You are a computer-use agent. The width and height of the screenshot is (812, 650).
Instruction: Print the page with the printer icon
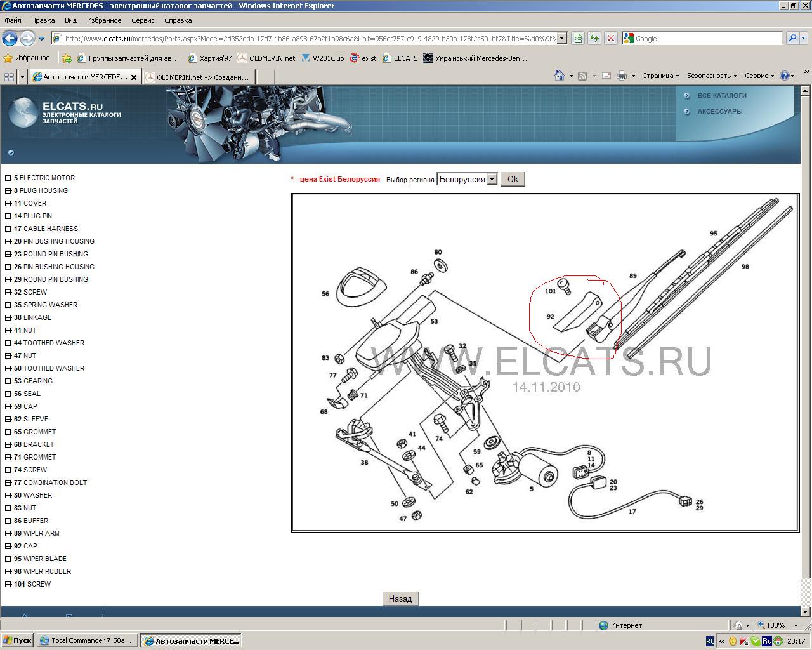click(x=622, y=76)
